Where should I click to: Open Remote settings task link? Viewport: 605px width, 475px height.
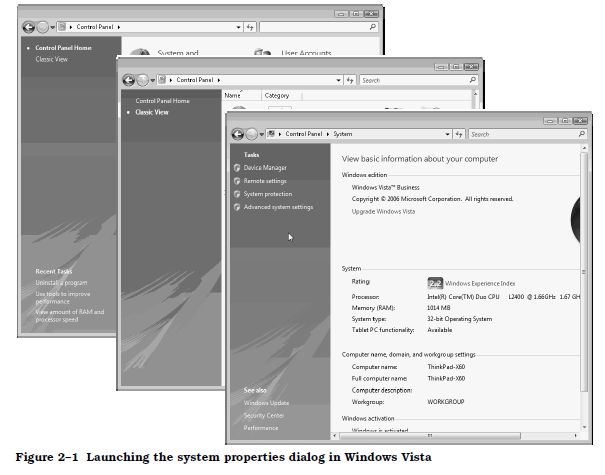265,181
